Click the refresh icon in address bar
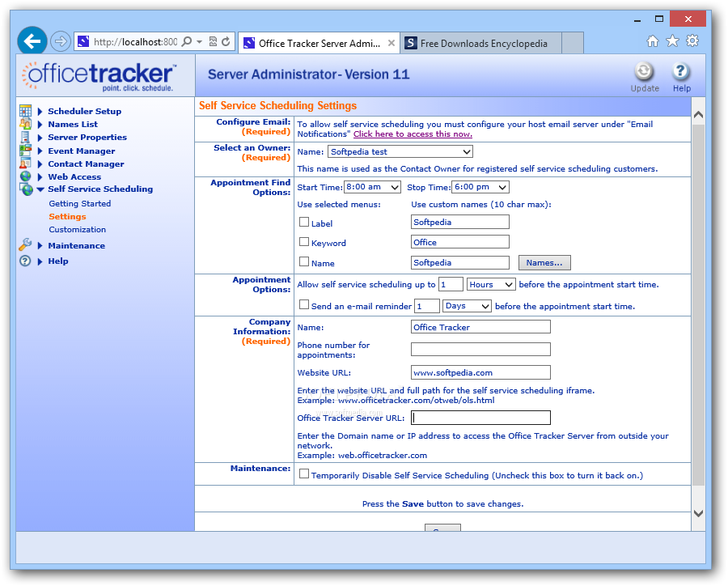The height and width of the screenshot is (586, 728). [226, 42]
